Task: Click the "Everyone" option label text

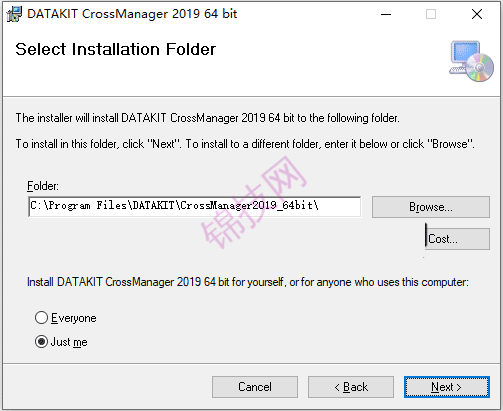Action: 74,318
